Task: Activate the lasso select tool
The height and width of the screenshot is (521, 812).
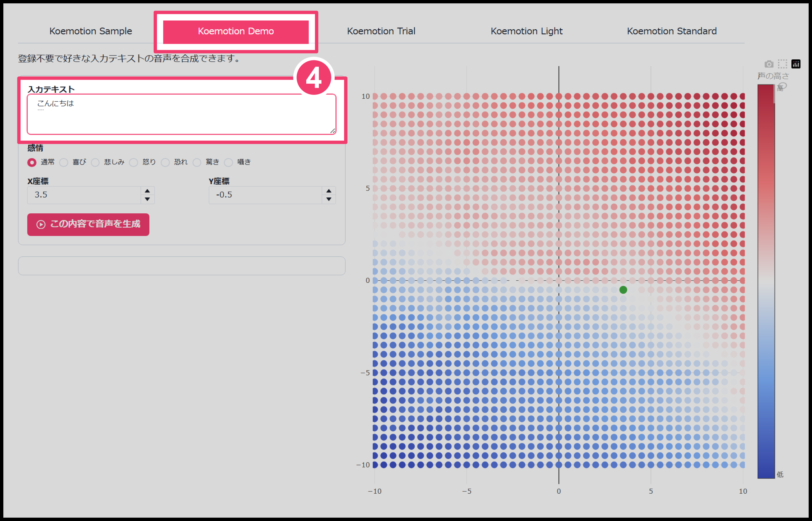Action: click(x=782, y=86)
